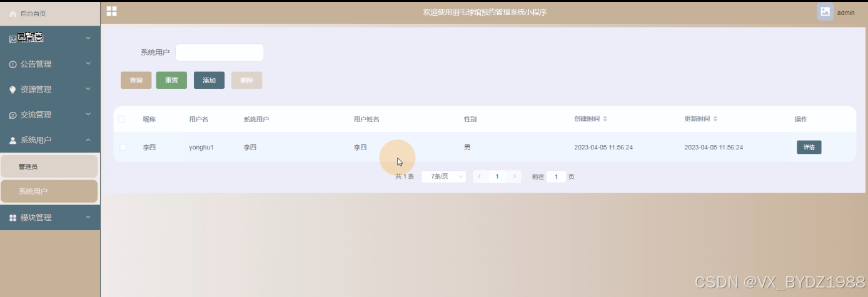Viewport: 868px width, 297px height.
Task: Select the 系统用户 submenu item
Action: coord(49,191)
